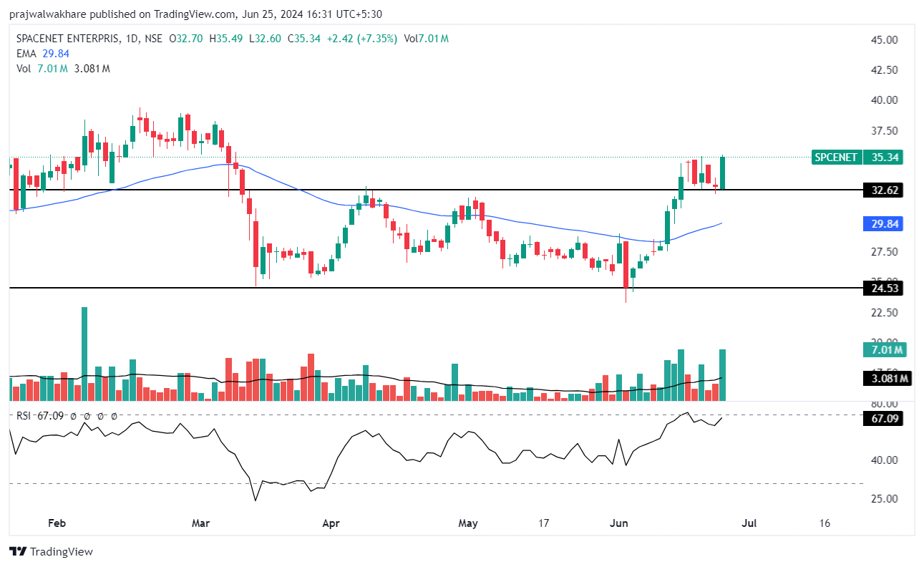Viewport: 924px width, 567px height.
Task: Select the 24.53 support level price label
Action: coord(885,289)
